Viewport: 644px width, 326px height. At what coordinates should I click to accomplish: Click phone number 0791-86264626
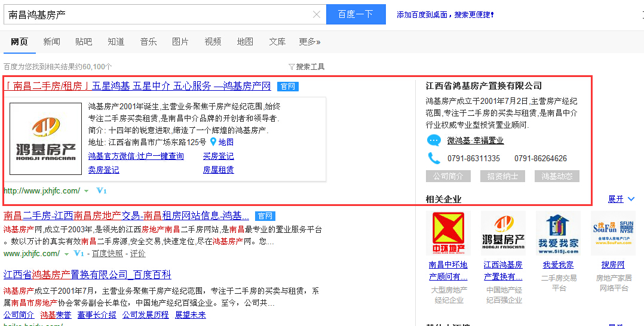click(x=541, y=158)
